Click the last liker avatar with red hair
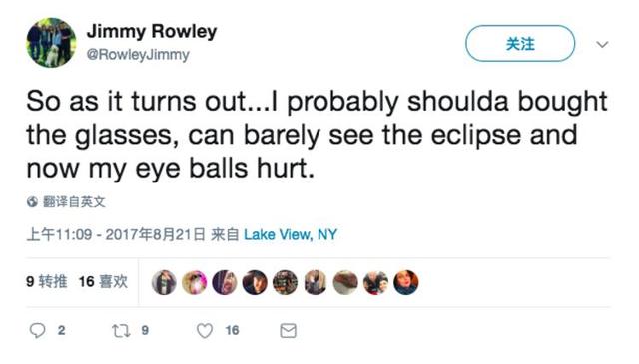Image resolution: width=639 pixels, height=364 pixels. point(406,282)
